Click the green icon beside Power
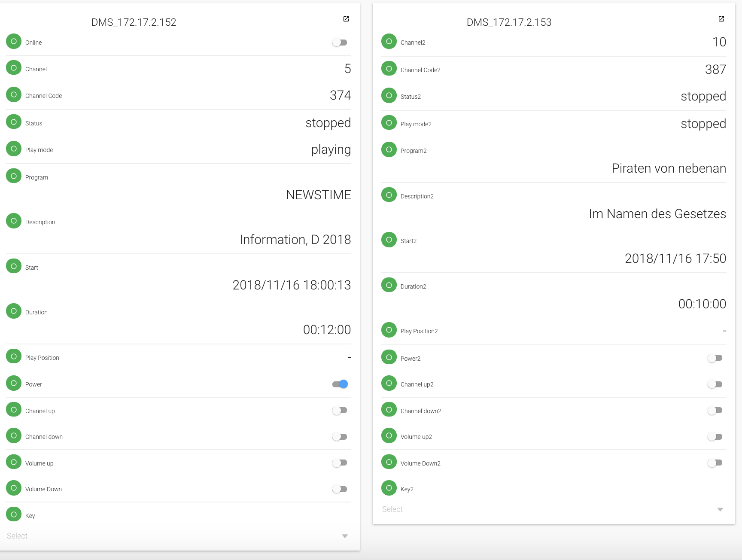This screenshot has height=560, width=742. click(x=14, y=383)
